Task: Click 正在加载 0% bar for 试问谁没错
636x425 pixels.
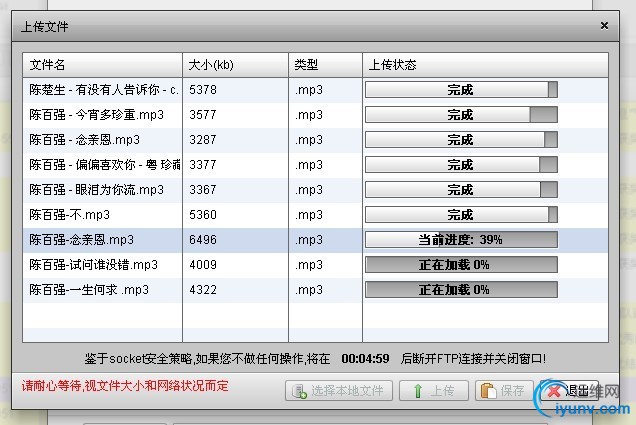Action: tap(461, 265)
